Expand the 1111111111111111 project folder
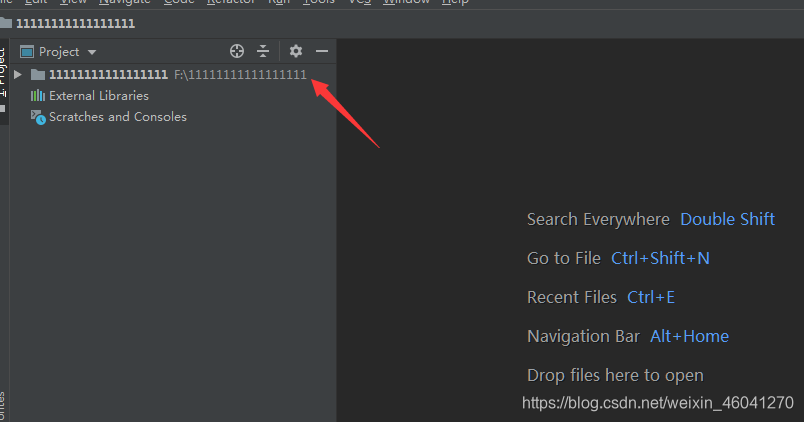 (18, 75)
